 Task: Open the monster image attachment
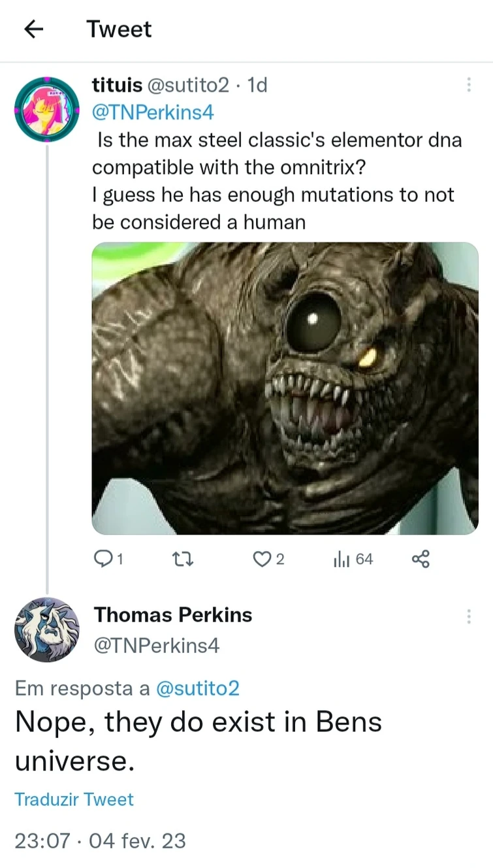click(285, 388)
